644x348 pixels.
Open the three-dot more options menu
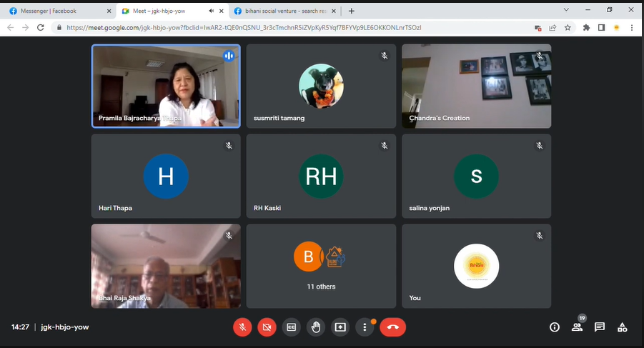pyautogui.click(x=365, y=327)
